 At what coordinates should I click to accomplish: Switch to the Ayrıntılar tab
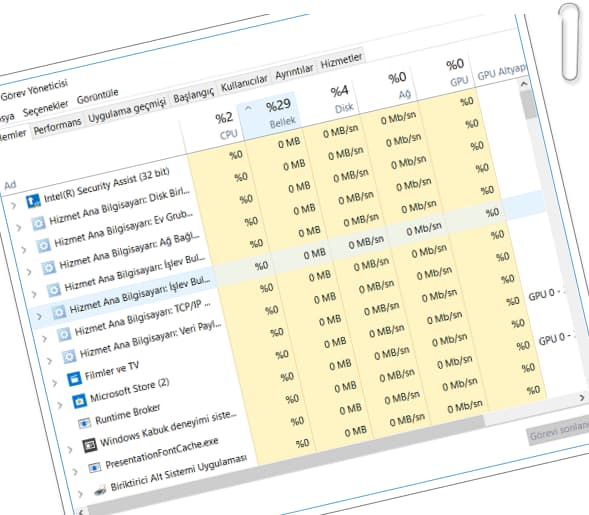point(294,72)
